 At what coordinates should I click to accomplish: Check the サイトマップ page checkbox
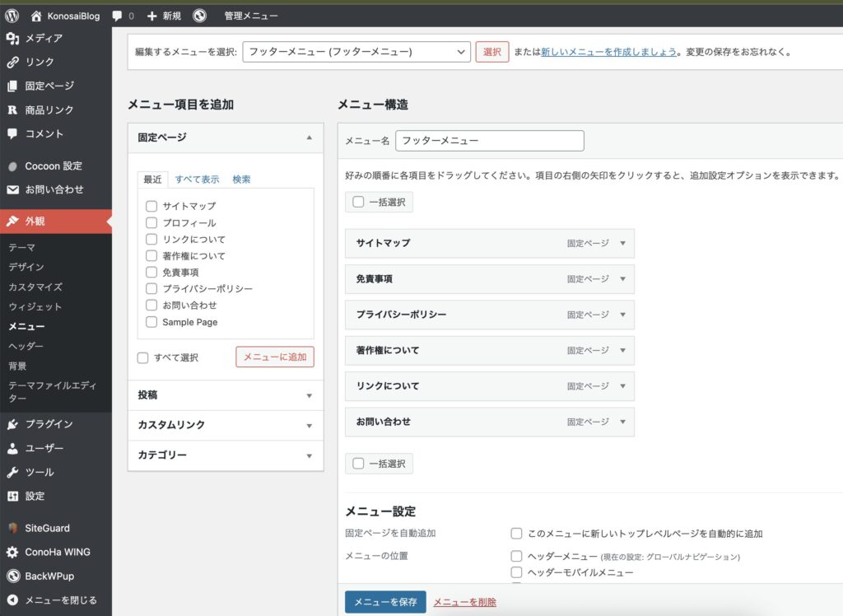point(151,206)
